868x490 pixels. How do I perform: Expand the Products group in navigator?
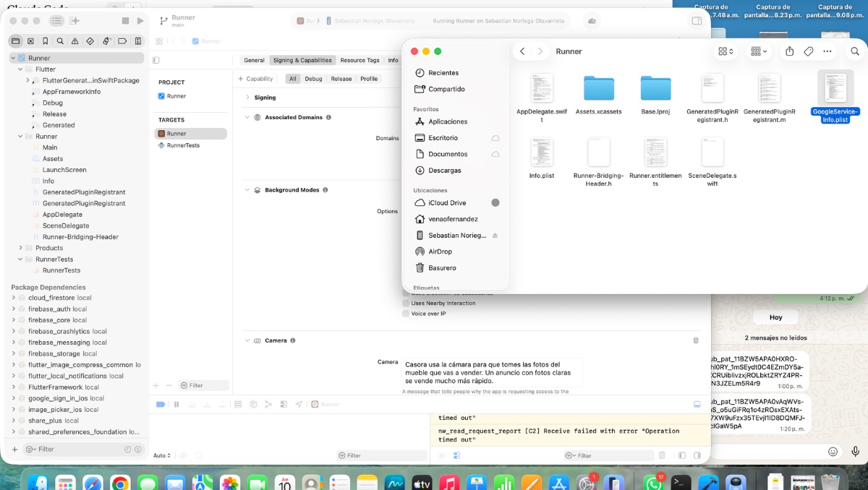pyautogui.click(x=20, y=248)
